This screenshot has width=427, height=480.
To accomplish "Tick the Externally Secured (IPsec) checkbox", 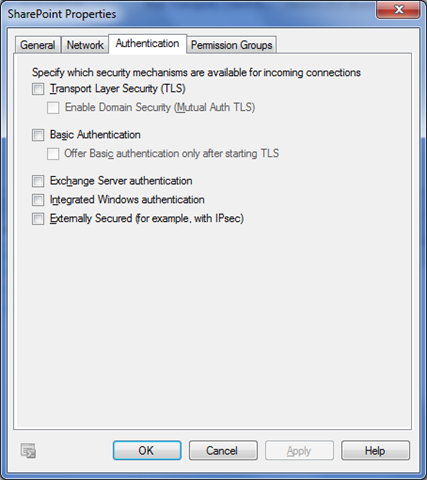I will [38, 219].
